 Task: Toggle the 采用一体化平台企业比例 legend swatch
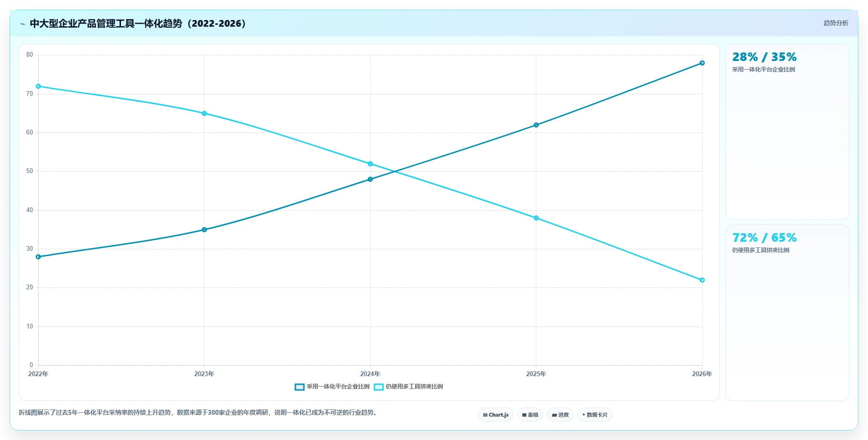click(x=299, y=387)
